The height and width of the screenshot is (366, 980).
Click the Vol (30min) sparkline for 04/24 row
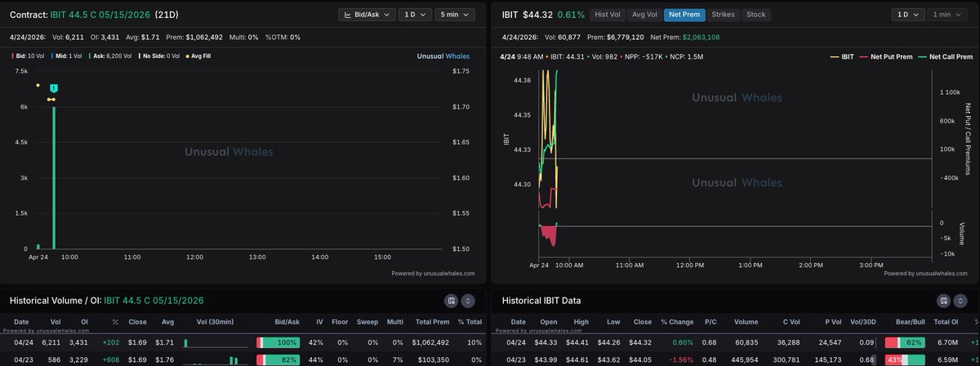(x=216, y=342)
